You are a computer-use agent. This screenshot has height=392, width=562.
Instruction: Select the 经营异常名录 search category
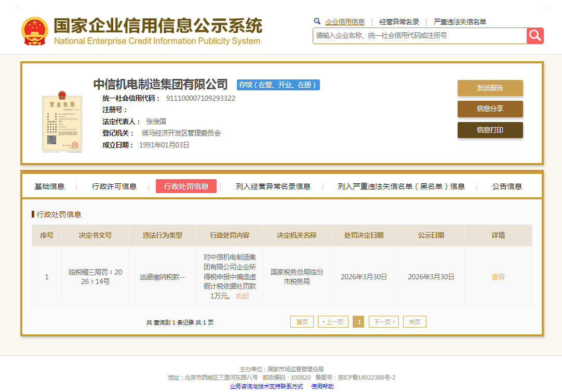coord(399,22)
